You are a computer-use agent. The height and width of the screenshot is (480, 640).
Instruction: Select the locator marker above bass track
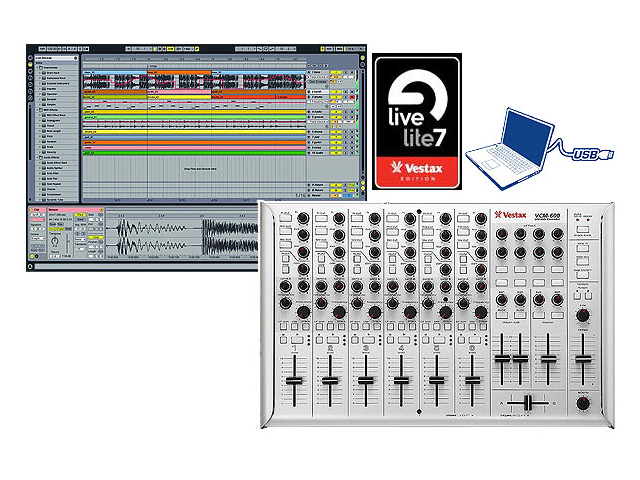(152, 66)
